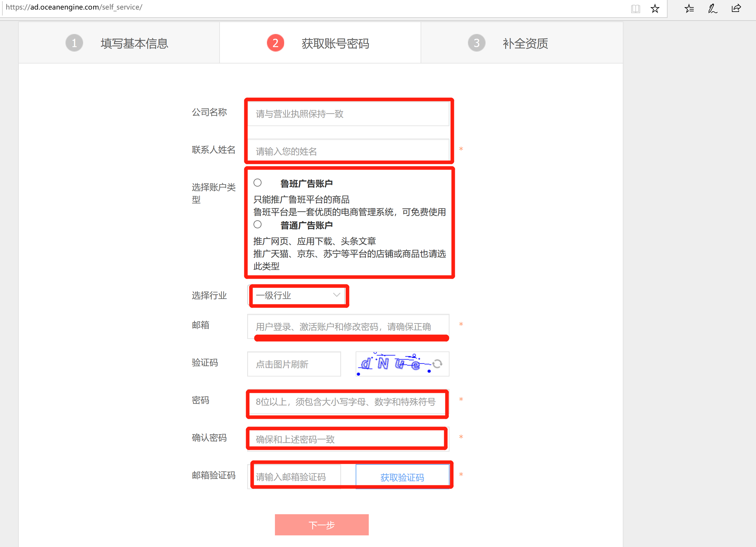
Task: Go to 填写基本信息 step tab
Action: [x=134, y=43]
